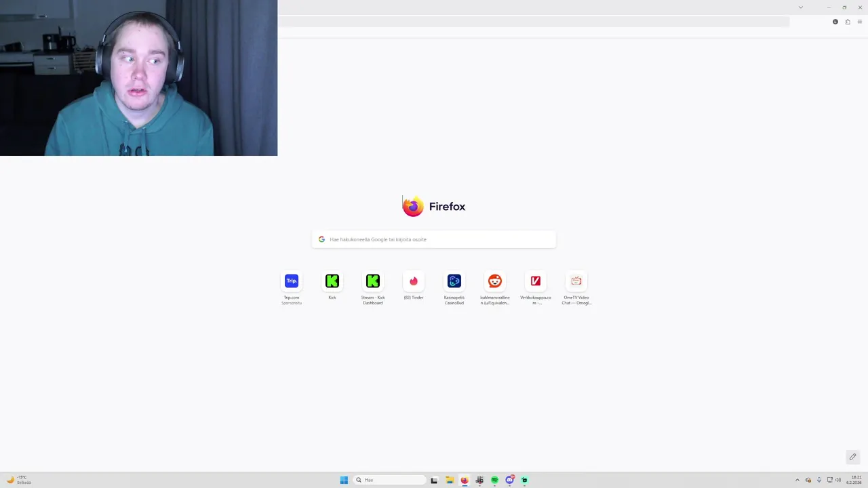Viewport: 868px width, 488px height.
Task: Click the Windows taskbar search box
Action: tap(390, 480)
